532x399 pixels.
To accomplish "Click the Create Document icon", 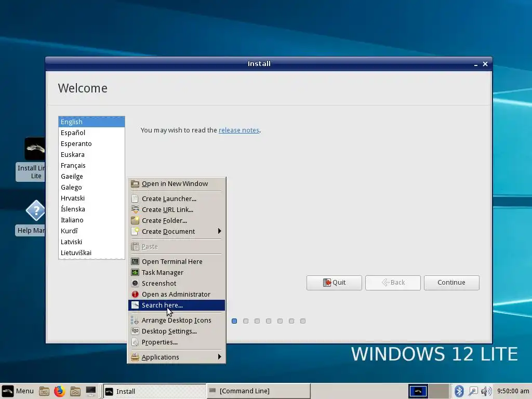I will 135,231.
